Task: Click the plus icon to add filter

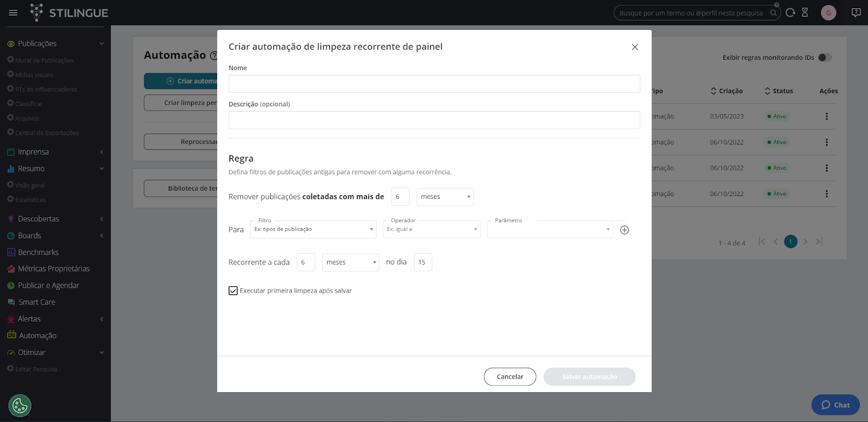Action: [x=624, y=230]
